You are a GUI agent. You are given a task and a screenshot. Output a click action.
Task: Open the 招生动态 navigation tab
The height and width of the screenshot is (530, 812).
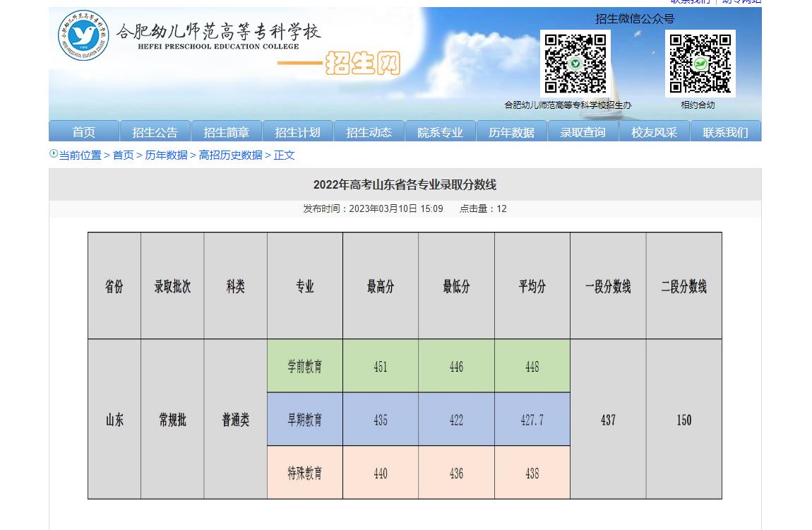click(x=369, y=131)
